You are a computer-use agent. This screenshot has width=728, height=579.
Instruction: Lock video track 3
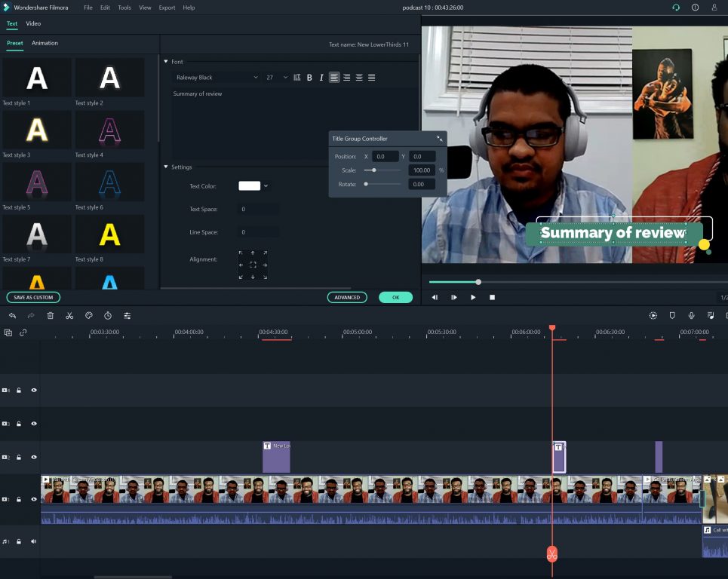19,424
